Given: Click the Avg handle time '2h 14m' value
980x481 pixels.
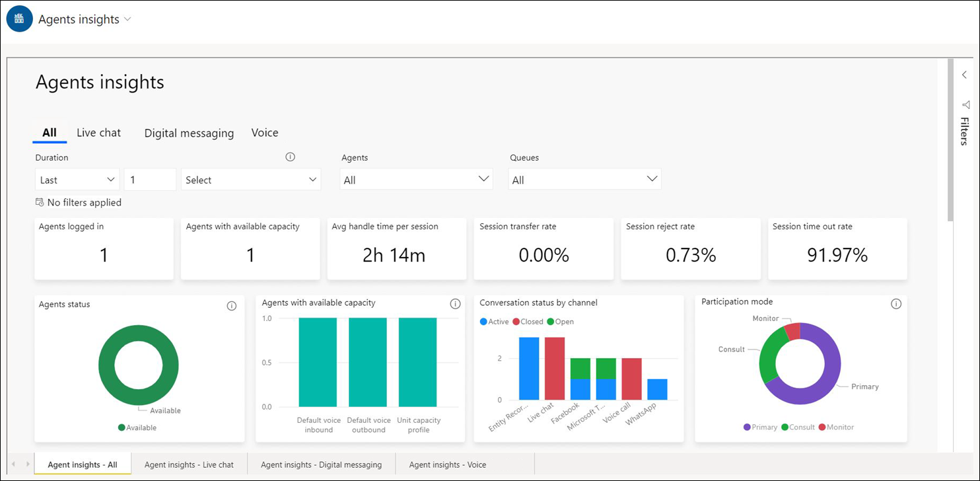Looking at the screenshot, I should (394, 256).
